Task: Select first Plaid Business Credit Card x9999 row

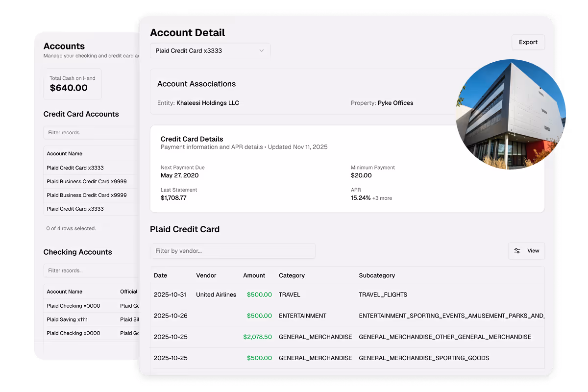Action: [91, 181]
